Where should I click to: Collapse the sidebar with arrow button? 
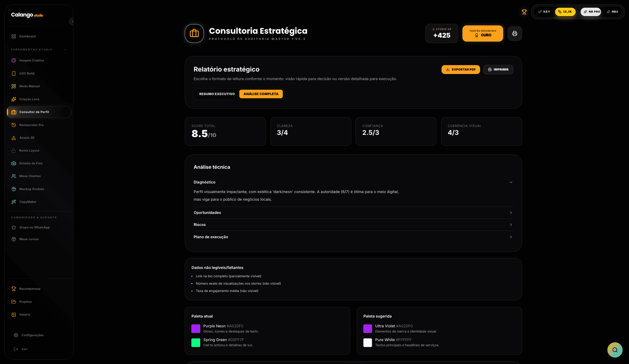tap(72, 21)
